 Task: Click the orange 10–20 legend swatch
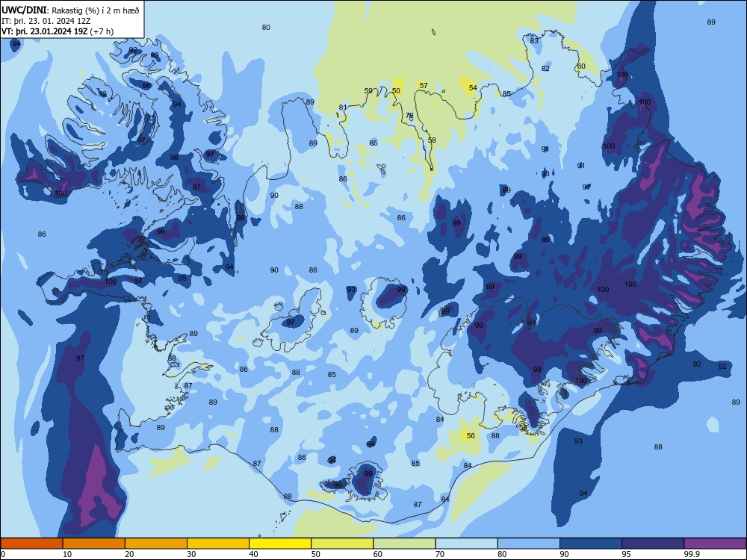coord(94,544)
